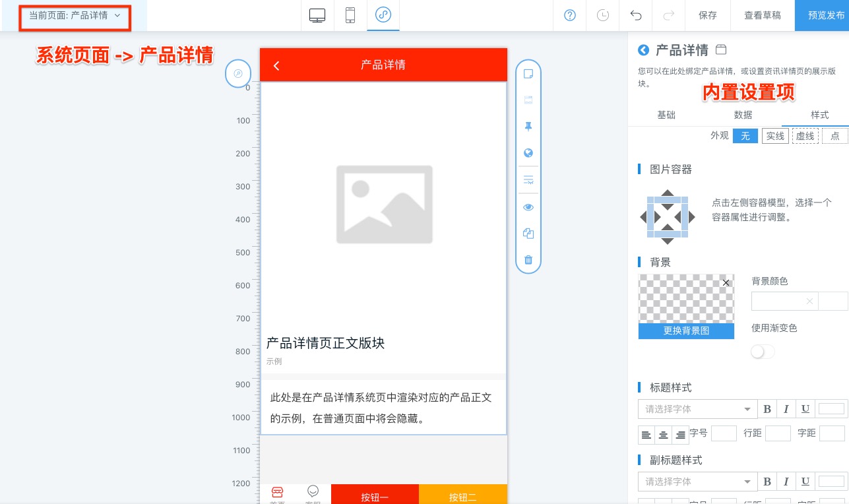Screen dimensions: 849x504
Task: Align title text center
Action: [663, 435]
